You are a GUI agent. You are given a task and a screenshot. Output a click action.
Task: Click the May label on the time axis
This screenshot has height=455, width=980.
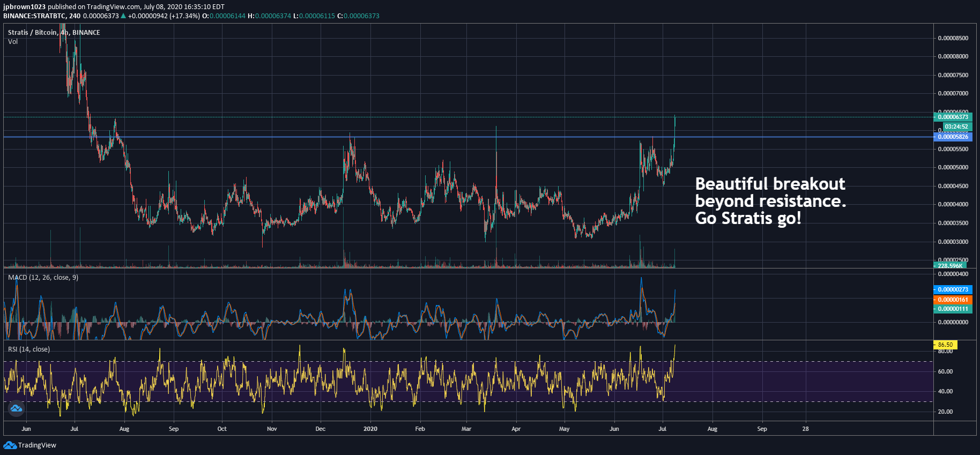click(565, 429)
